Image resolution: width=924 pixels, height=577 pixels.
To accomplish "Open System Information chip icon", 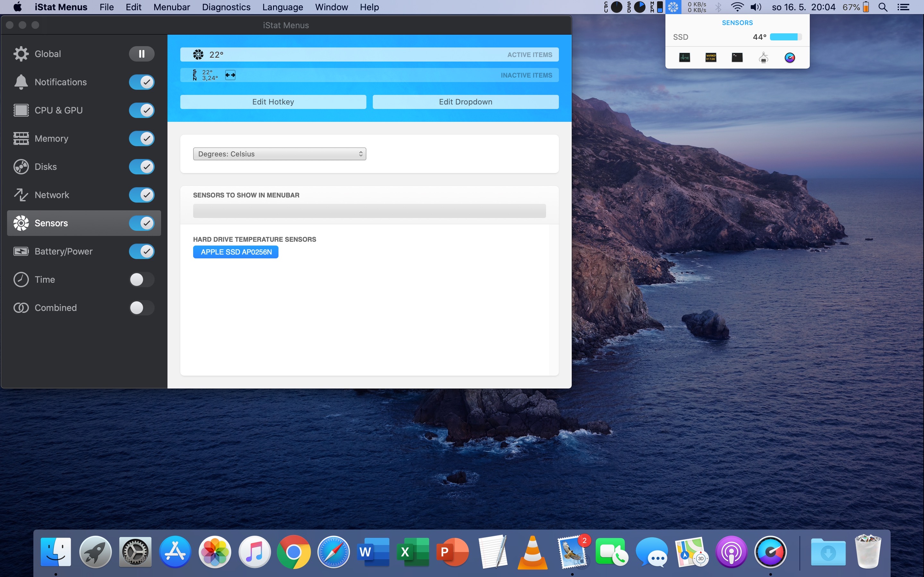I will click(x=763, y=58).
